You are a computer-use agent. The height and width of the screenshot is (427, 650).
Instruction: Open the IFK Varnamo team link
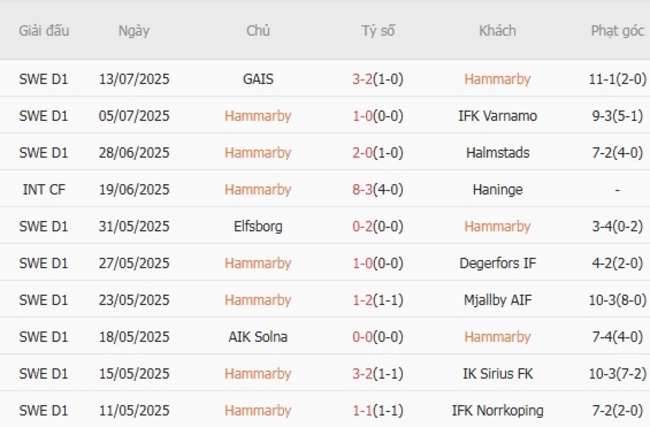(497, 116)
